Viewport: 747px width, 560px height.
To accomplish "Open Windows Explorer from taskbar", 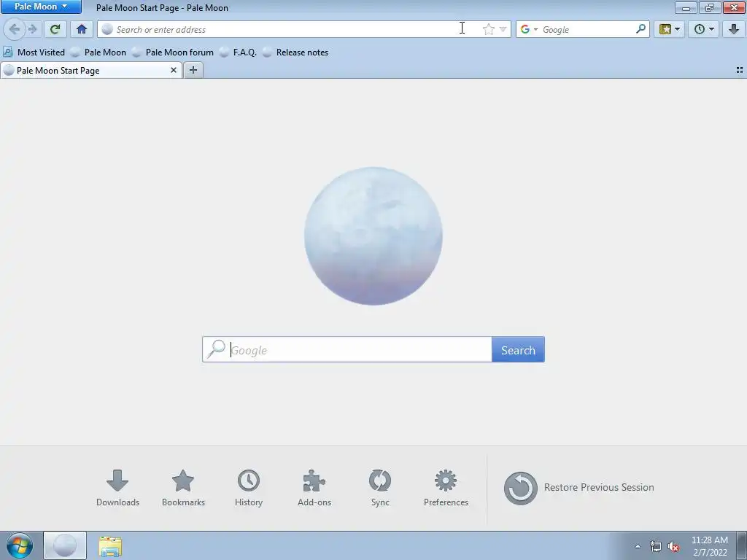I will 110,546.
